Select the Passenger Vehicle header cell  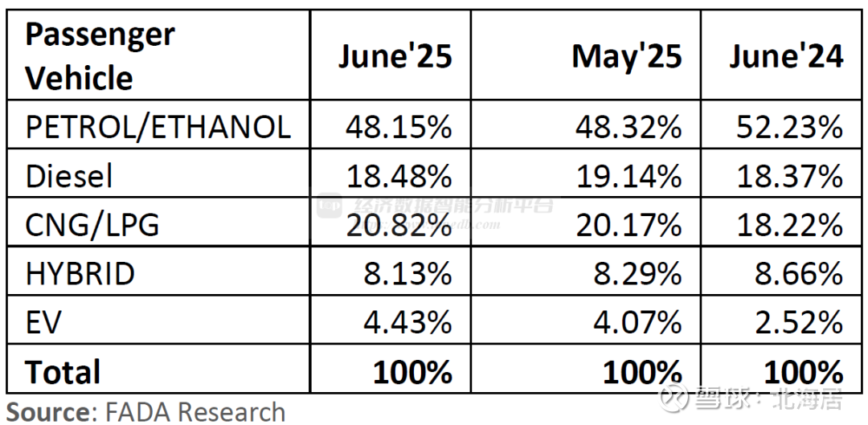[158, 55]
